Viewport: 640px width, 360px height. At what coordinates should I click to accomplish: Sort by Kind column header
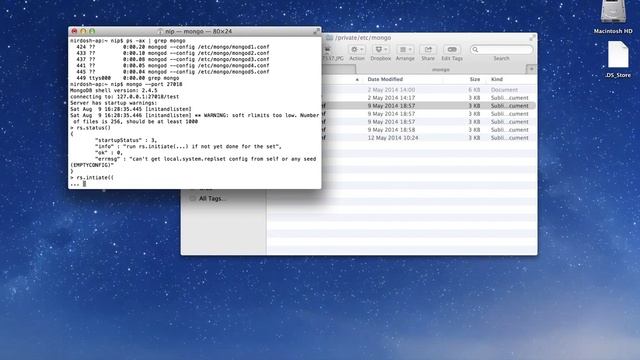[x=497, y=79]
